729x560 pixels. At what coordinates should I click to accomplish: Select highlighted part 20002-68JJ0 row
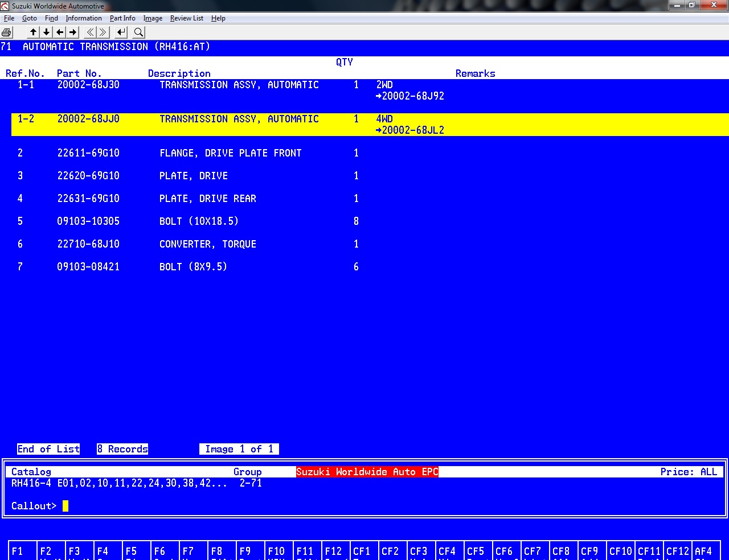point(370,125)
